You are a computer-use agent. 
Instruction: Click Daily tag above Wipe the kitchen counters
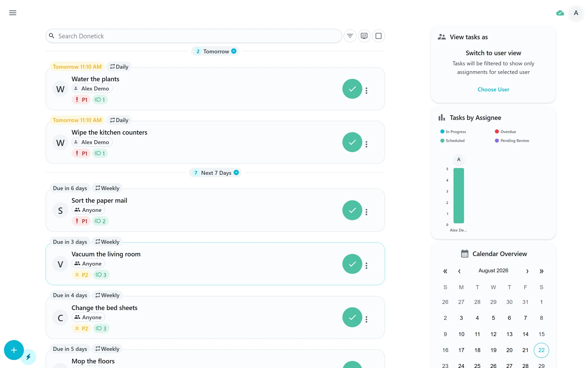tap(119, 120)
